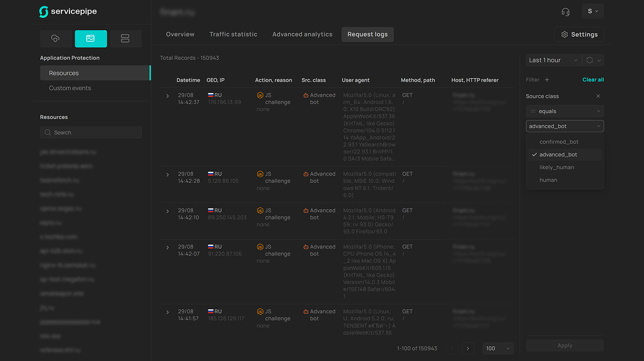This screenshot has width=644, height=361.
Task: Switch to the Traffic statistic tab
Action: 233,35
